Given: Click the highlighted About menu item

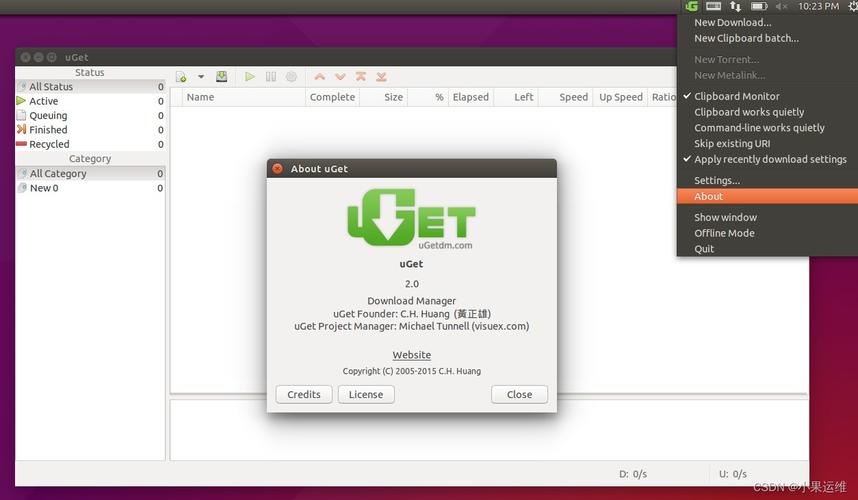Looking at the screenshot, I should pyautogui.click(x=767, y=196).
